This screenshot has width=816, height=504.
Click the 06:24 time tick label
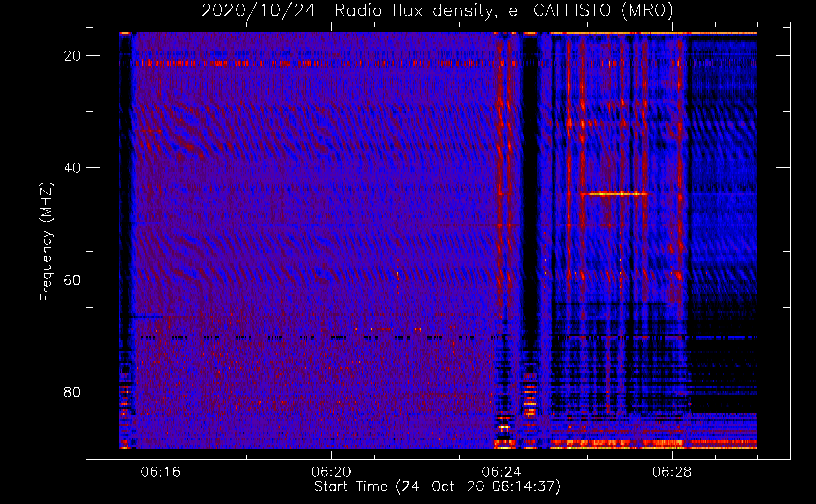502,472
